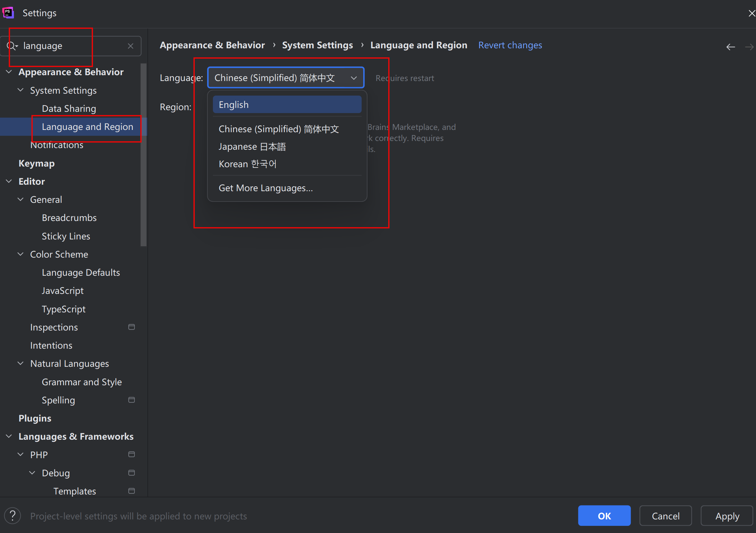
Task: Click the clear search field X icon
Action: pyautogui.click(x=130, y=46)
